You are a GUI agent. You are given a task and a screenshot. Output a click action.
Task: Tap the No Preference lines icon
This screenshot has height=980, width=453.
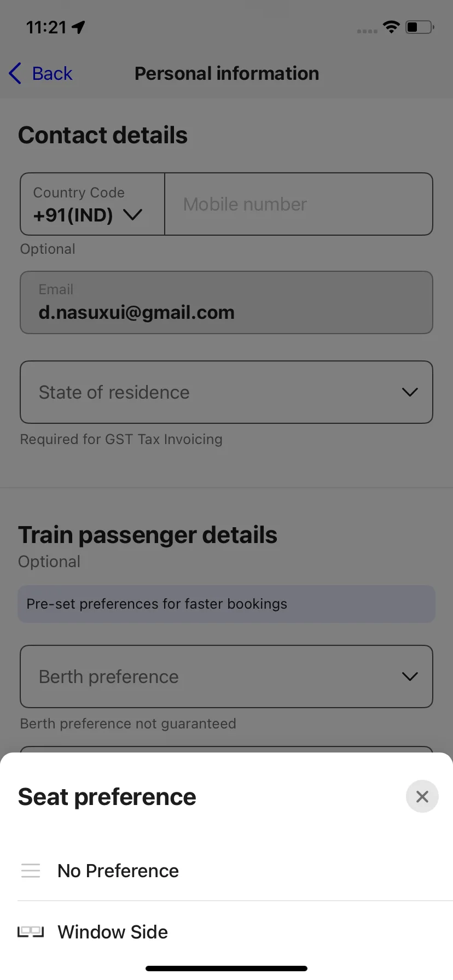[31, 870]
